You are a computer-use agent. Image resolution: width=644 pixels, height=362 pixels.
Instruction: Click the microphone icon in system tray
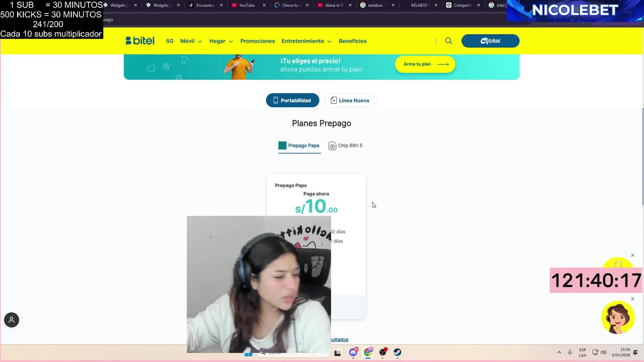[x=570, y=352]
